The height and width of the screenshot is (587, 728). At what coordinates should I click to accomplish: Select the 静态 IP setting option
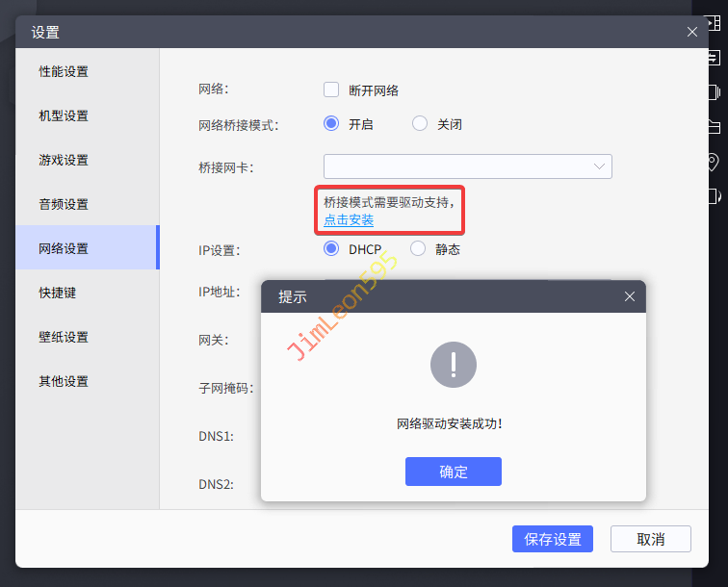pos(418,248)
